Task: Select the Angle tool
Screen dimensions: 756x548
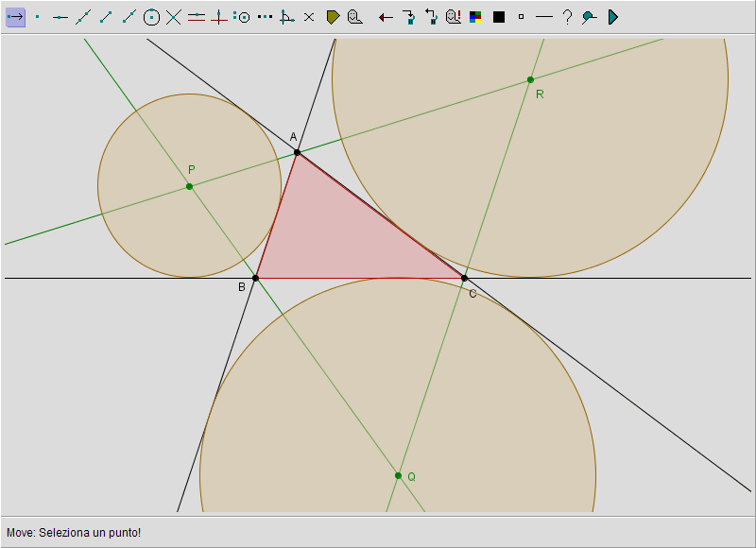Action: pos(287,17)
